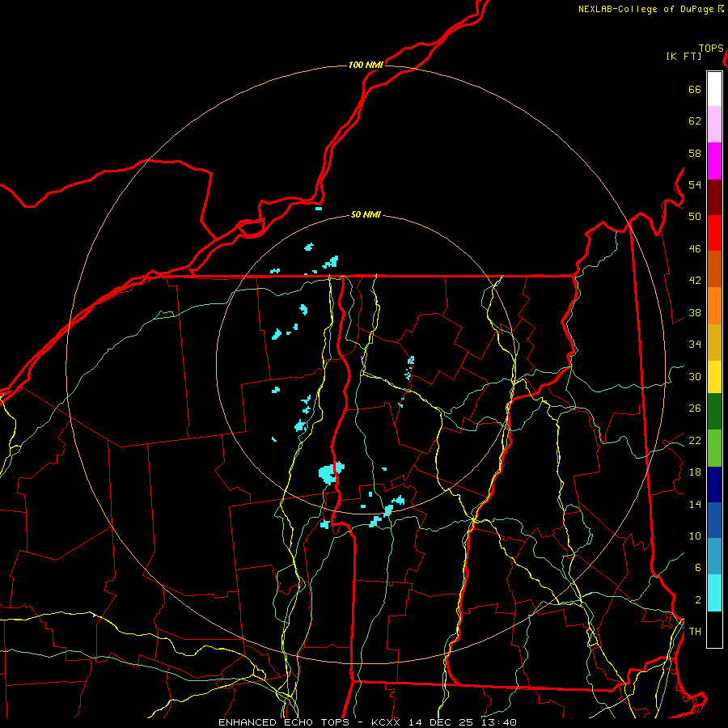Select the TOPS legend title
Viewport: 728px width, 728px height.
[x=711, y=49]
